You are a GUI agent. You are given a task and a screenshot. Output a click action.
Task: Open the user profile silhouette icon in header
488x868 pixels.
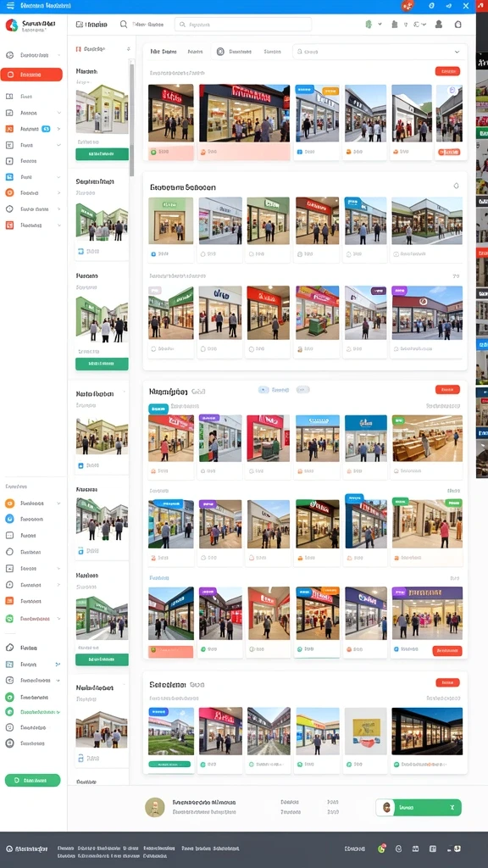(x=439, y=25)
